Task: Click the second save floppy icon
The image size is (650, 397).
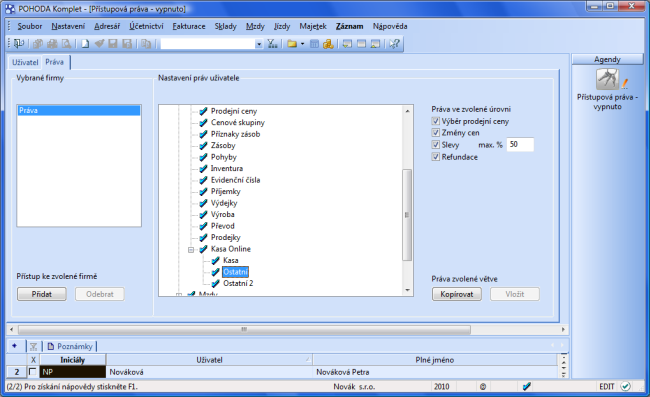Action: click(127, 44)
